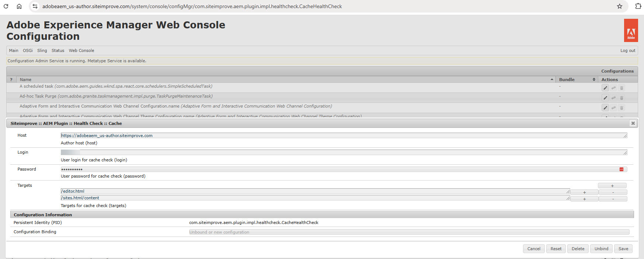Close the Health Check Cache dialog with X
The width and height of the screenshot is (644, 259).
click(x=633, y=123)
